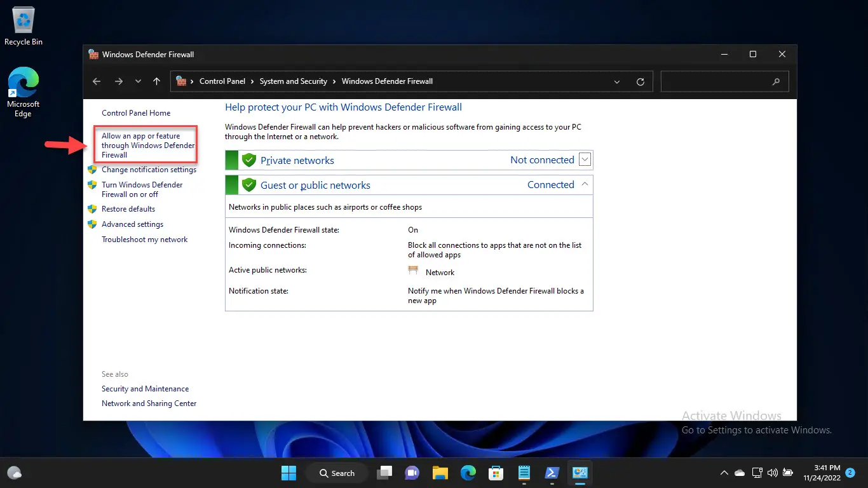Go up one level with up arrow

click(x=157, y=81)
